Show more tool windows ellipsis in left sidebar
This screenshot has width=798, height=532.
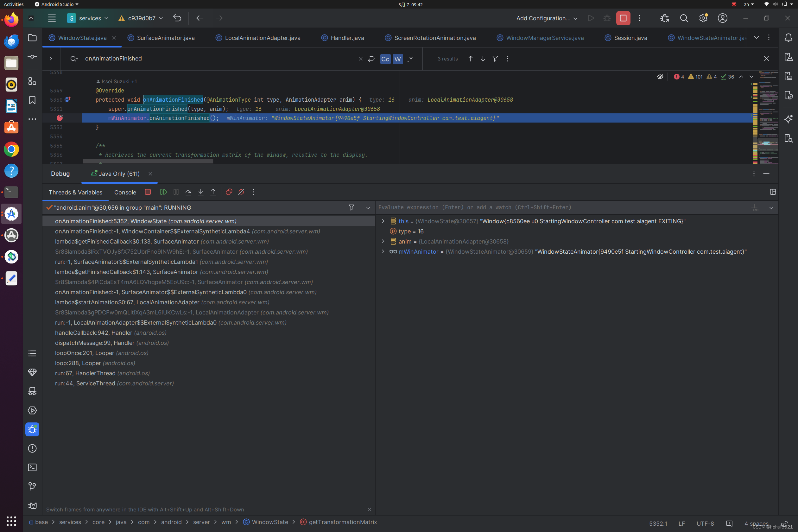coord(32,119)
